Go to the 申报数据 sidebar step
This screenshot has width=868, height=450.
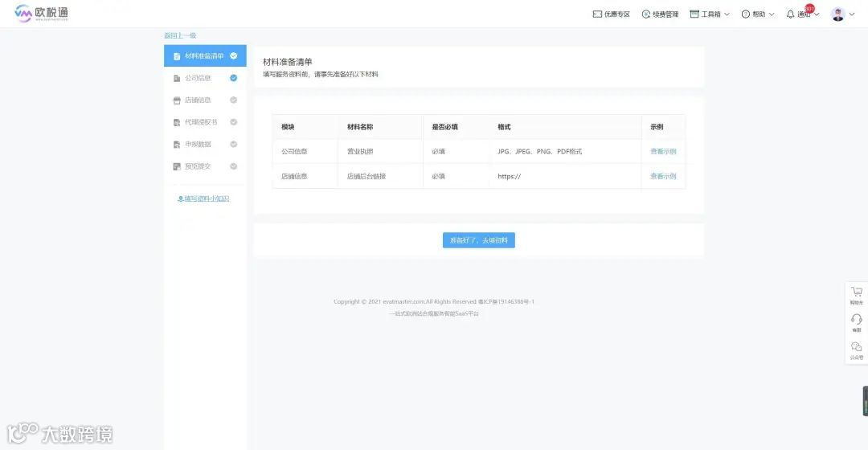(x=205, y=145)
